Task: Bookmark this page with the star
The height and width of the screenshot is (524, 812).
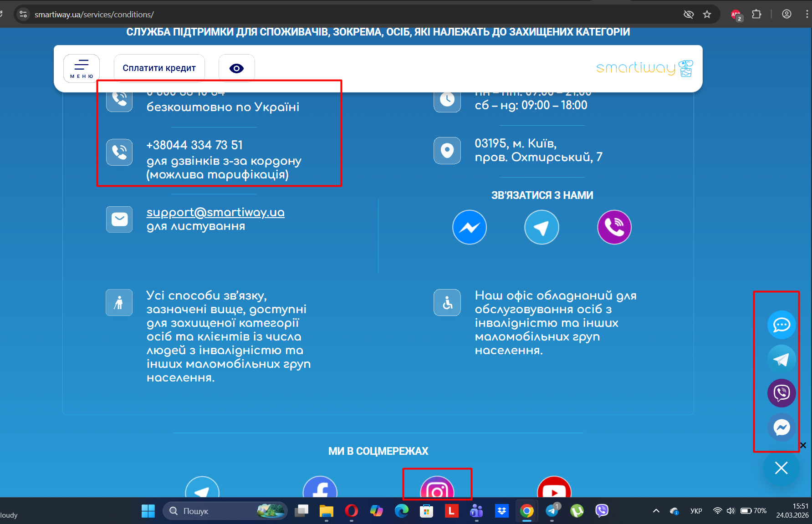Action: (x=707, y=15)
